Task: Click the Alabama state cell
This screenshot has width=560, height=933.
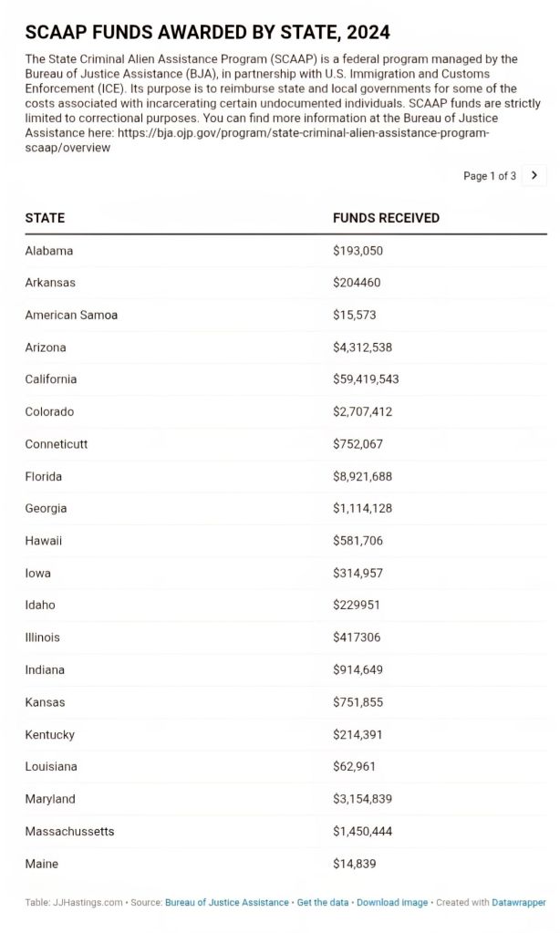Action: point(49,251)
